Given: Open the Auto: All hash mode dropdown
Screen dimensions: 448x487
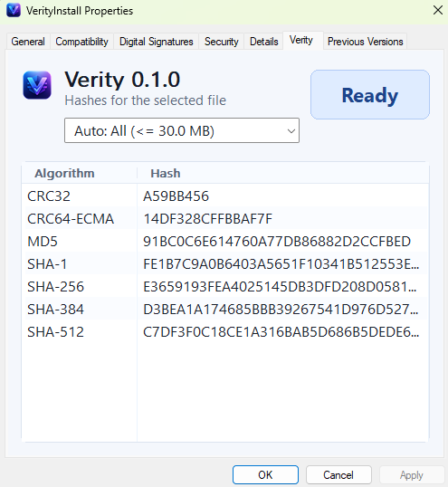Looking at the screenshot, I should [182, 130].
